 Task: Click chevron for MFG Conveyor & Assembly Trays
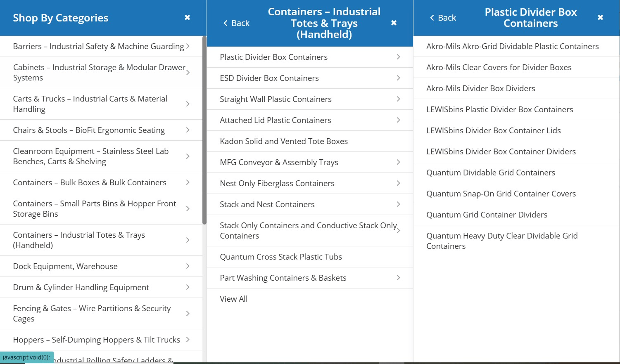click(398, 162)
